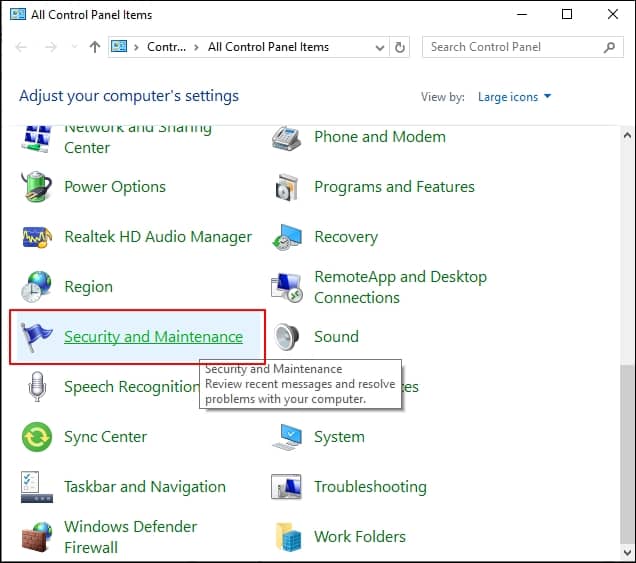Click the Programs and Features icon
The image size is (636, 563).
(287, 187)
